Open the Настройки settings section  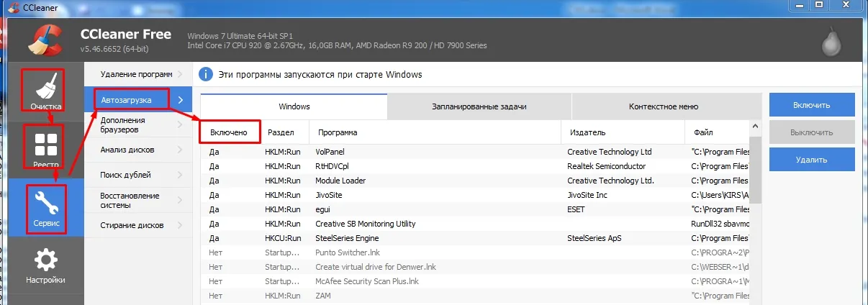click(45, 266)
